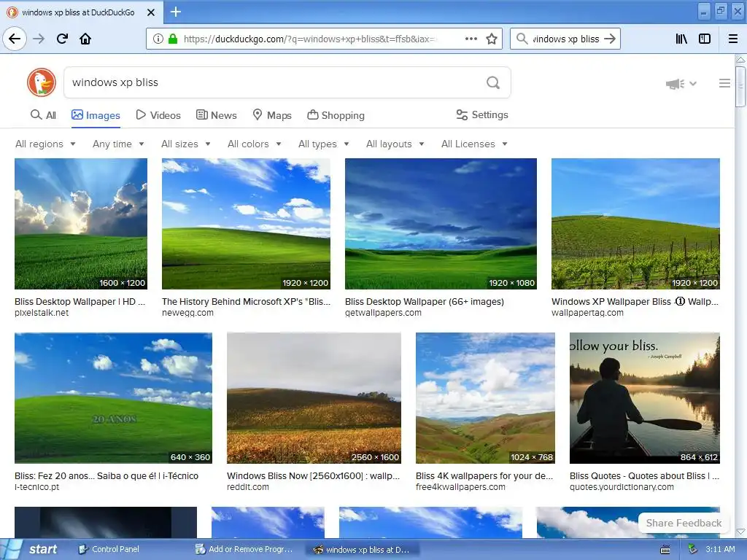Switch to the All results tab
747x560 pixels.
(43, 115)
